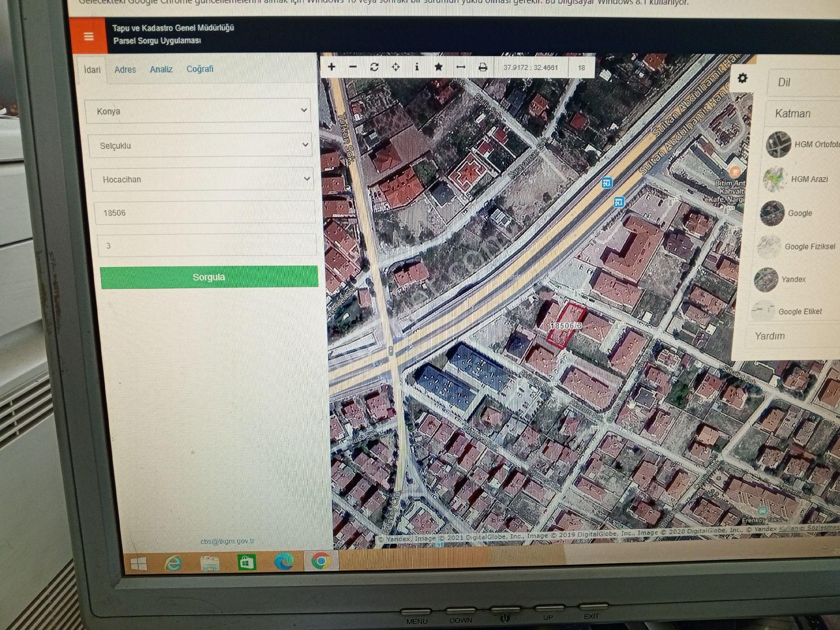Select the info query tool

pos(417,67)
